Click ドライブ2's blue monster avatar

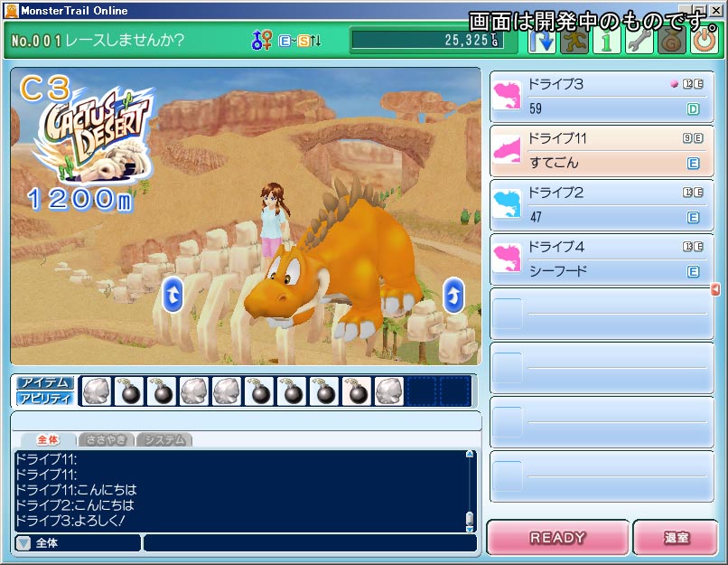click(507, 204)
